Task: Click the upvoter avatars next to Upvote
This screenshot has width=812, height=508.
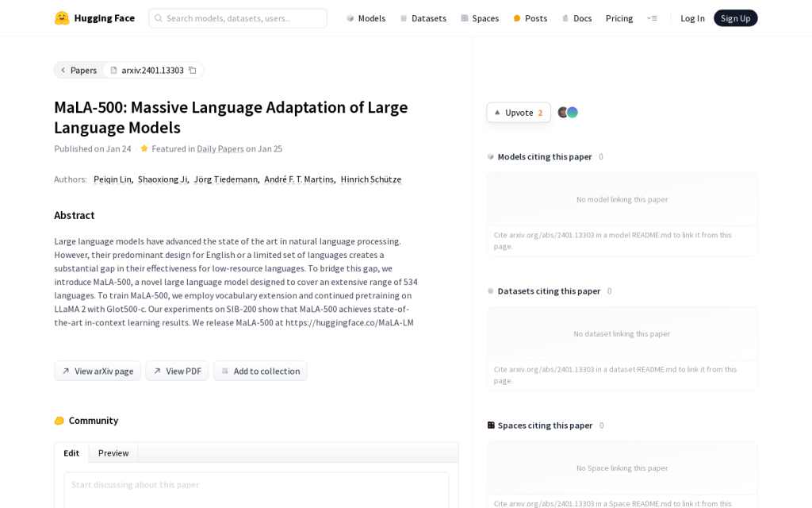Action: click(x=568, y=113)
